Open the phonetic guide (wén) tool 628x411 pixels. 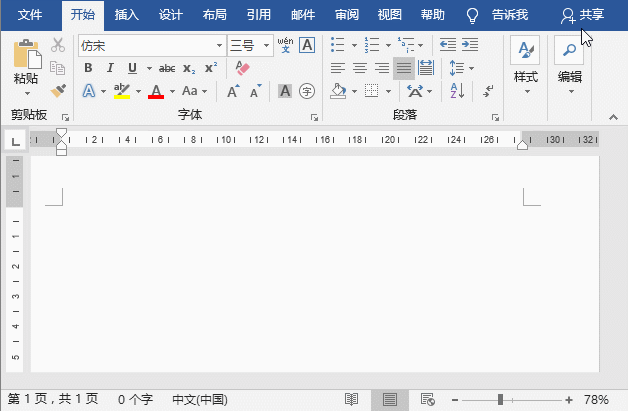285,45
